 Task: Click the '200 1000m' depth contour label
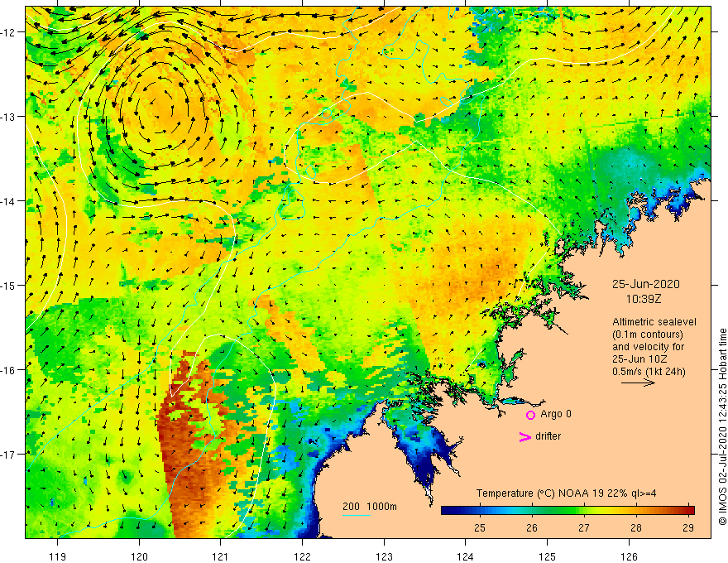coord(370,507)
